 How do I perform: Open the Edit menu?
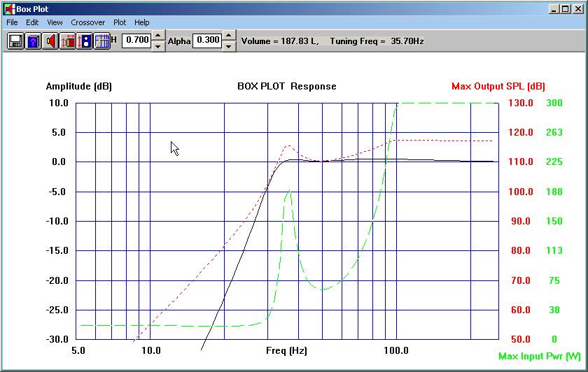click(x=32, y=22)
